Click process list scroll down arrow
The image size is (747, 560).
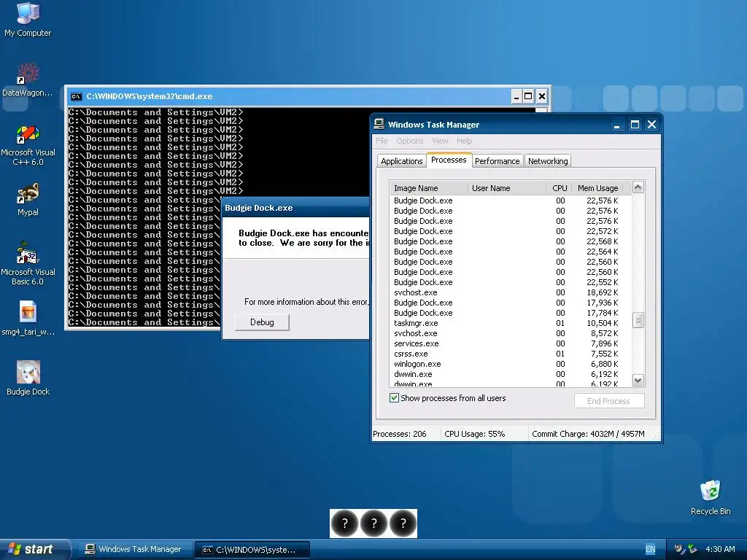pos(638,380)
